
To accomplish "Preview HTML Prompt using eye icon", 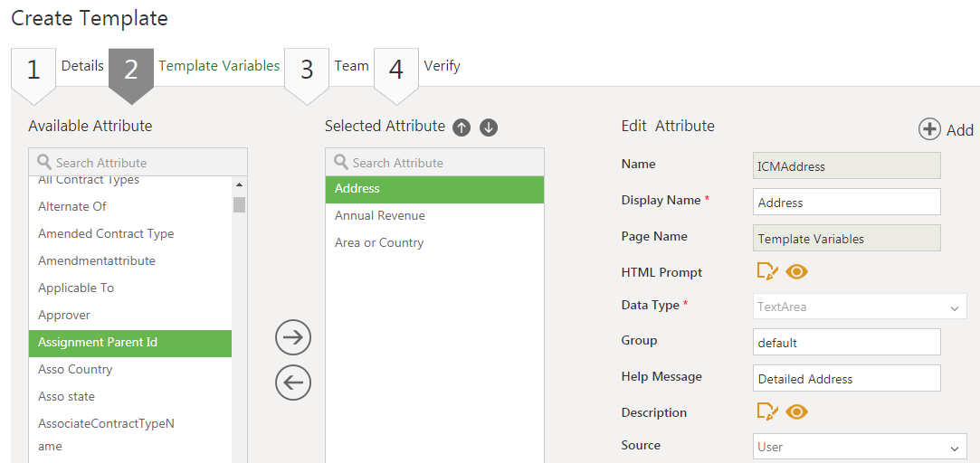I will coord(796,271).
